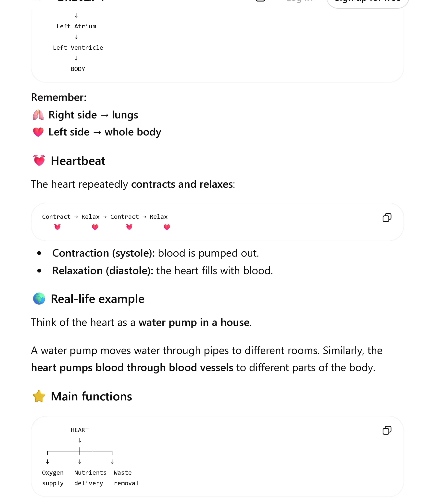Viewport: 435px width, 504px height.
Task: Click the red heart next to Left side
Action: [x=38, y=132]
